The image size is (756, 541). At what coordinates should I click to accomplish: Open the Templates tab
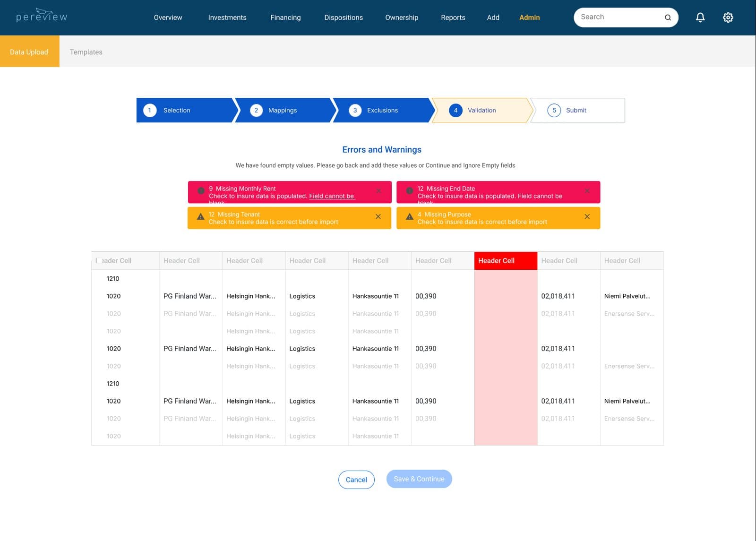pos(86,52)
